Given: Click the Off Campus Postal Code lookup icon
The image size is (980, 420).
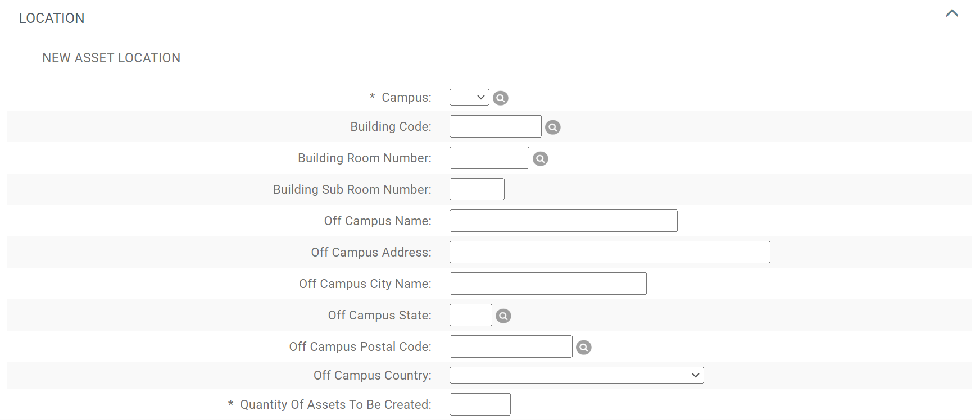Looking at the screenshot, I should coord(583,348).
